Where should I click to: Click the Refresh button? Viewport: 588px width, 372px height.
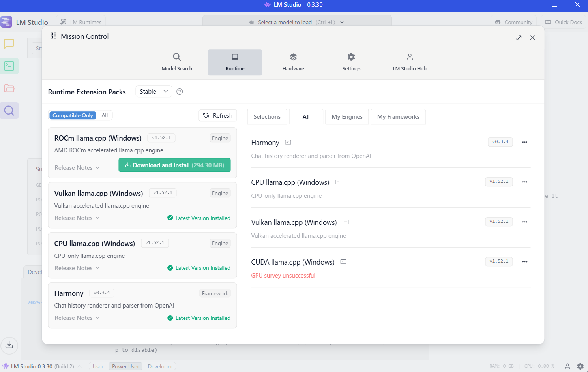[x=218, y=116]
